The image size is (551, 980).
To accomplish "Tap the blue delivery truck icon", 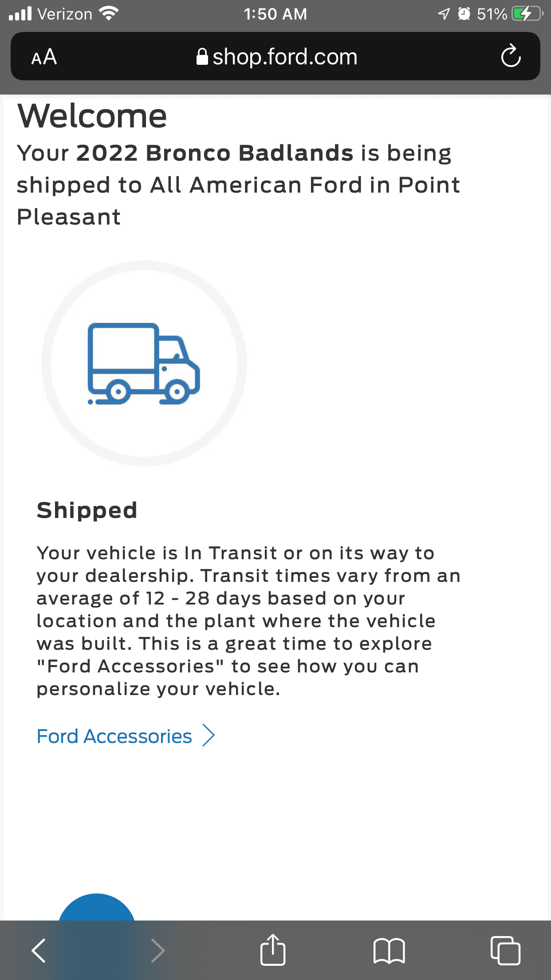I will [x=144, y=364].
